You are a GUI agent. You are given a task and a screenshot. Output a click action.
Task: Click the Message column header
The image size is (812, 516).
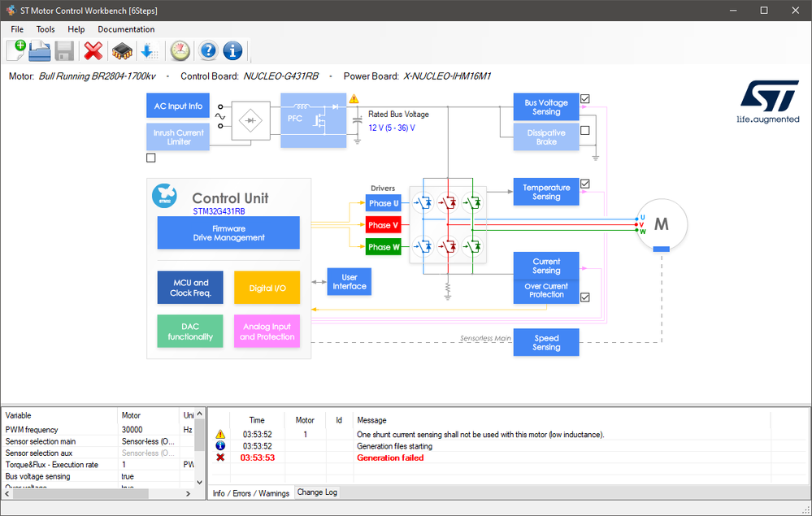tap(562, 420)
